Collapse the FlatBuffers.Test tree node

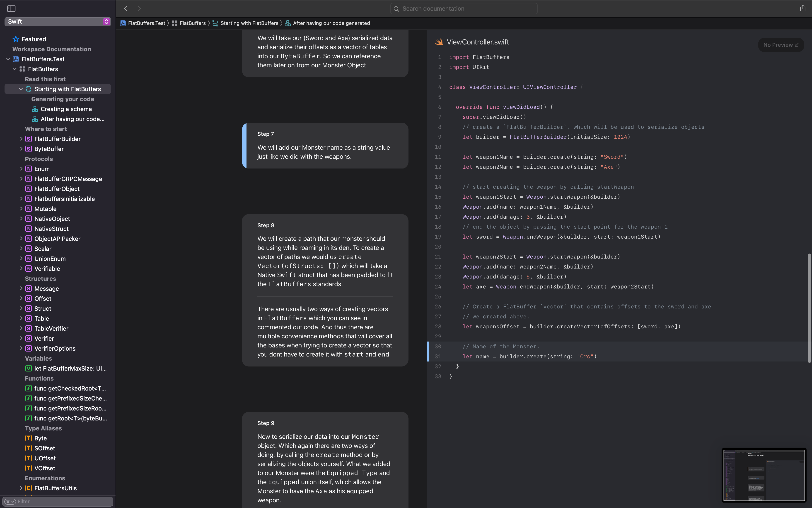click(8, 59)
